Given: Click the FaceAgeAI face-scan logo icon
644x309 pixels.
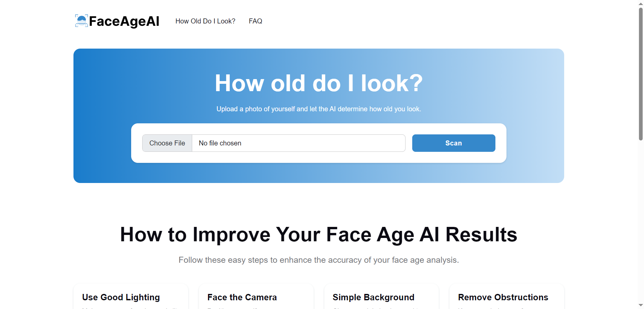Looking at the screenshot, I should [x=82, y=21].
